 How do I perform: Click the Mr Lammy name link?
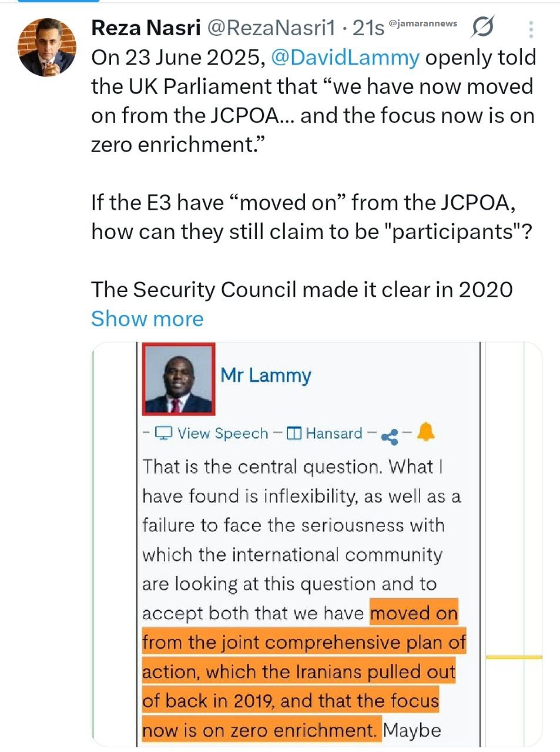tap(266, 375)
